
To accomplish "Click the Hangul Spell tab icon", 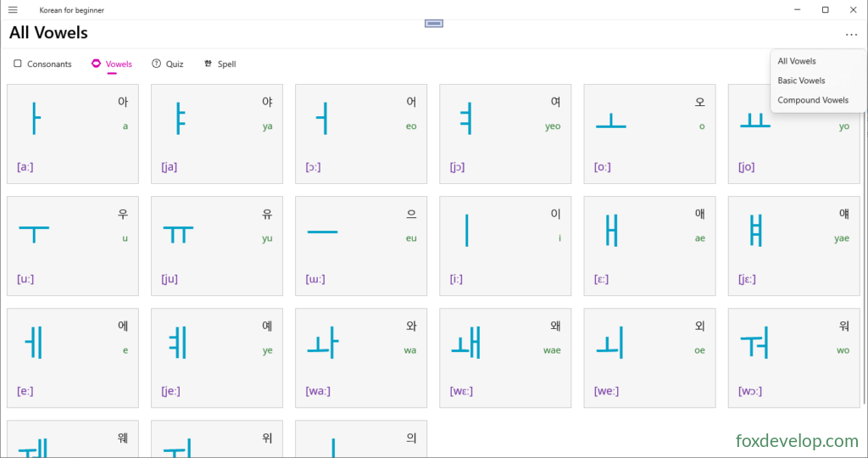I will point(208,63).
